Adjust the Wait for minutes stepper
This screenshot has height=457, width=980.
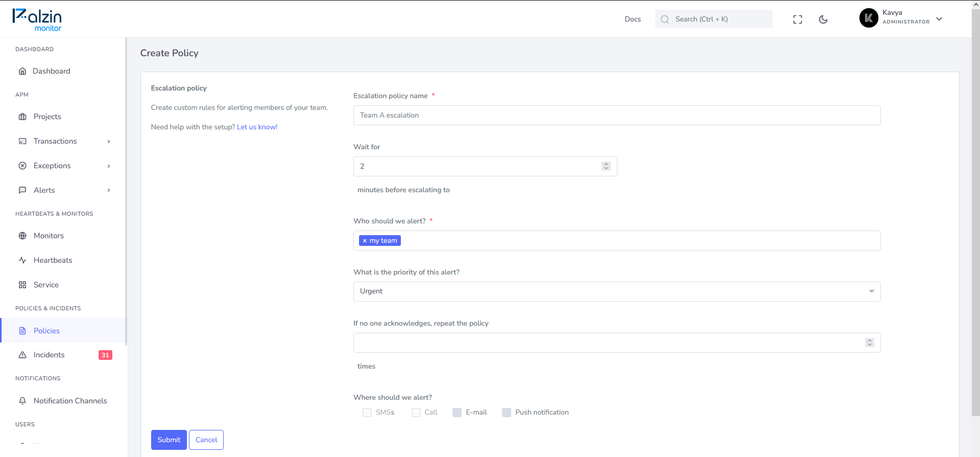pos(606,166)
